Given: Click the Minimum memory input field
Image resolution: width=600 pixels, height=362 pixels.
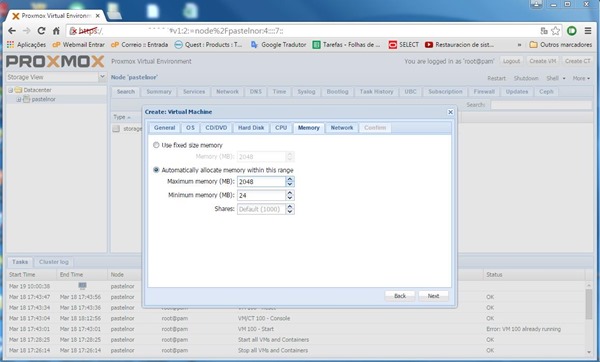Looking at the screenshot, I should 261,196.
